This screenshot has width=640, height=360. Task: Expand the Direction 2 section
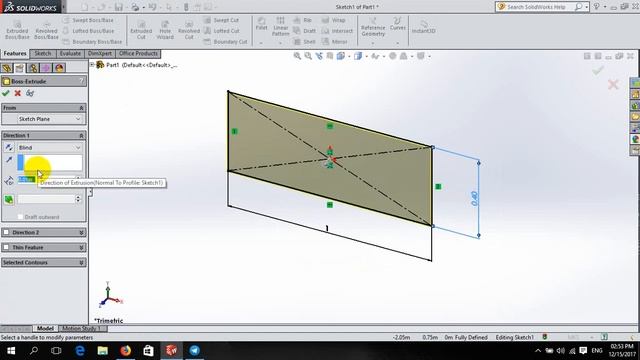click(x=81, y=232)
